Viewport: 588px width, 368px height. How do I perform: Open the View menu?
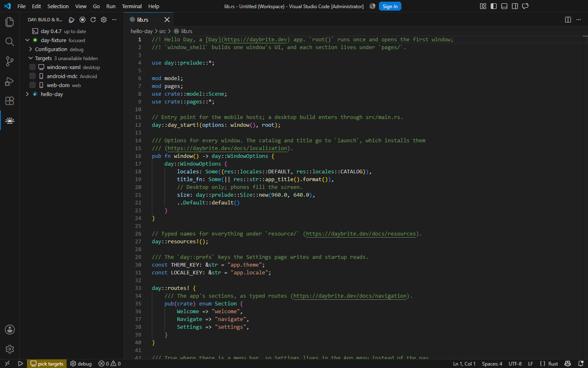tap(81, 6)
